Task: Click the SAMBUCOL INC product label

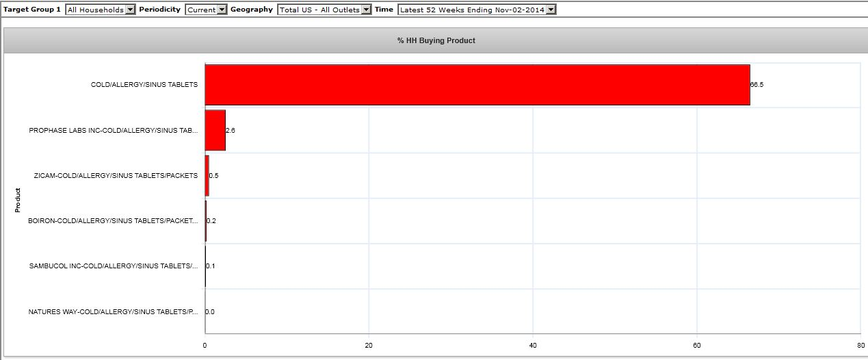Action: coord(113,266)
